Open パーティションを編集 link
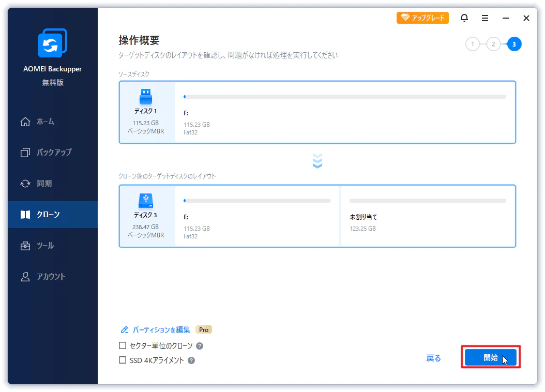This screenshot has width=545, height=392. tap(161, 330)
